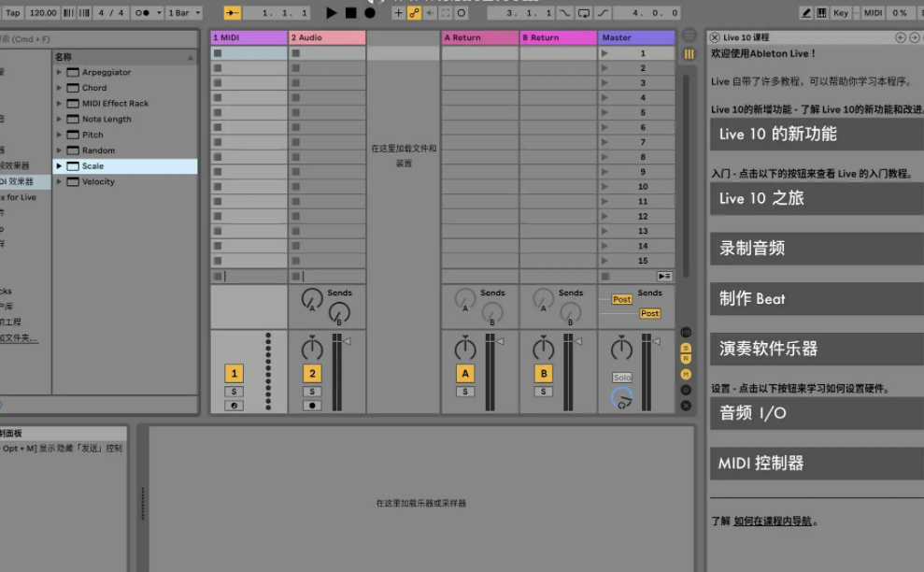Toggle Mixer section M selector
This screenshot has width=924, height=572.
(x=686, y=374)
